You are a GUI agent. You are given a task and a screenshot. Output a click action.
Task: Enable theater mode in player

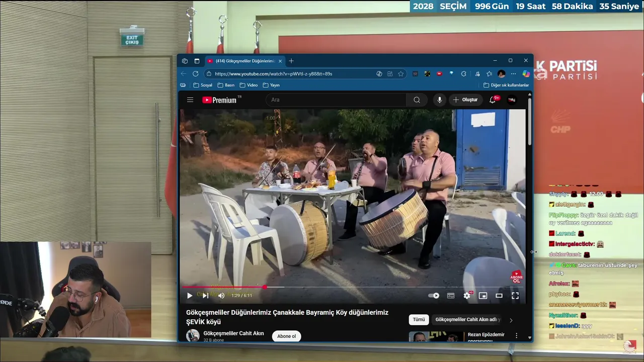(x=499, y=296)
